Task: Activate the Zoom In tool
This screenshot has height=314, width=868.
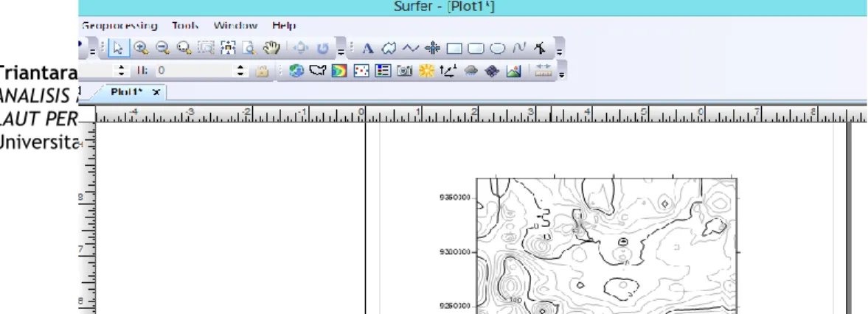Action: (x=141, y=48)
